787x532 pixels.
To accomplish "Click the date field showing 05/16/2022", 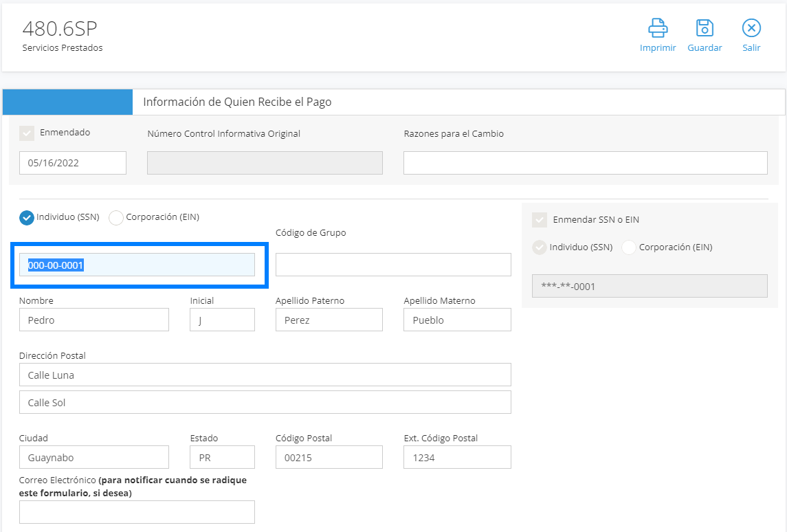I will 73,163.
